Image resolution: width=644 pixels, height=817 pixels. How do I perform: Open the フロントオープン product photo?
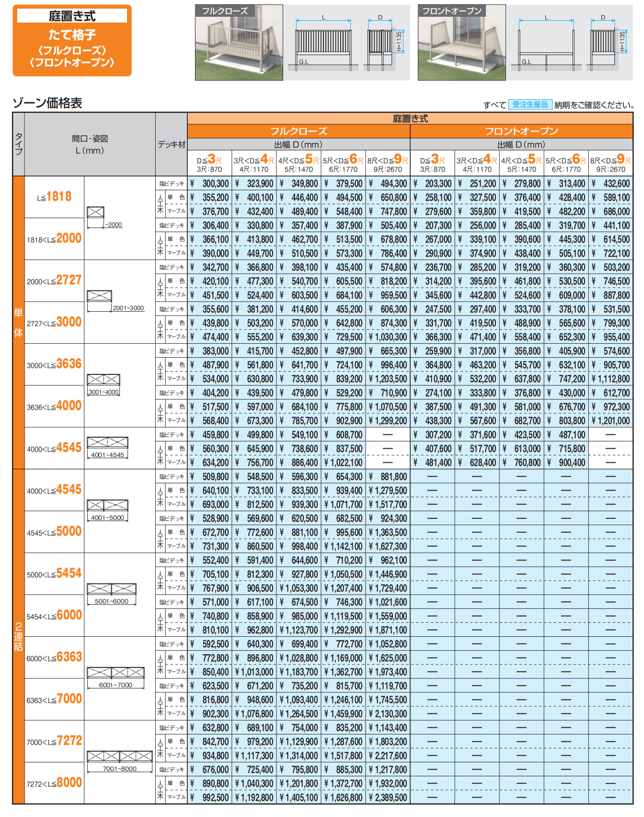[461, 43]
